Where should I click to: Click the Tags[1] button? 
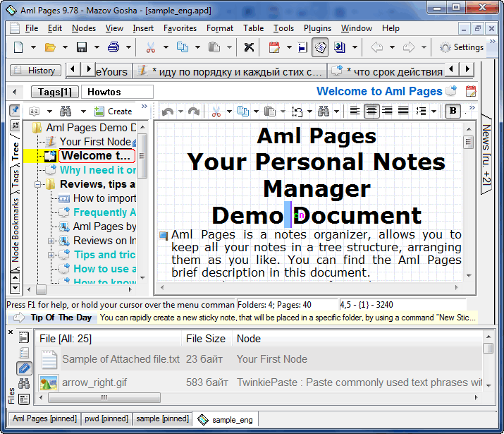[x=55, y=92]
